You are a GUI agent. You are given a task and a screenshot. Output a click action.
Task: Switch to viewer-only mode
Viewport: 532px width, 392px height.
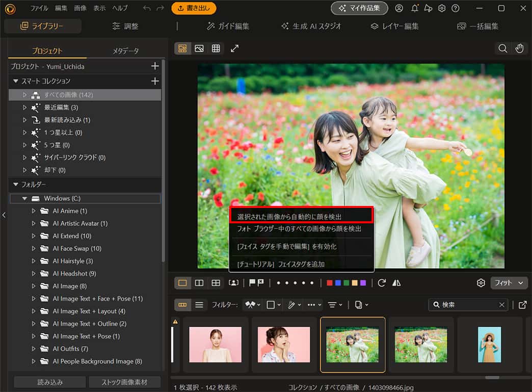199,48
